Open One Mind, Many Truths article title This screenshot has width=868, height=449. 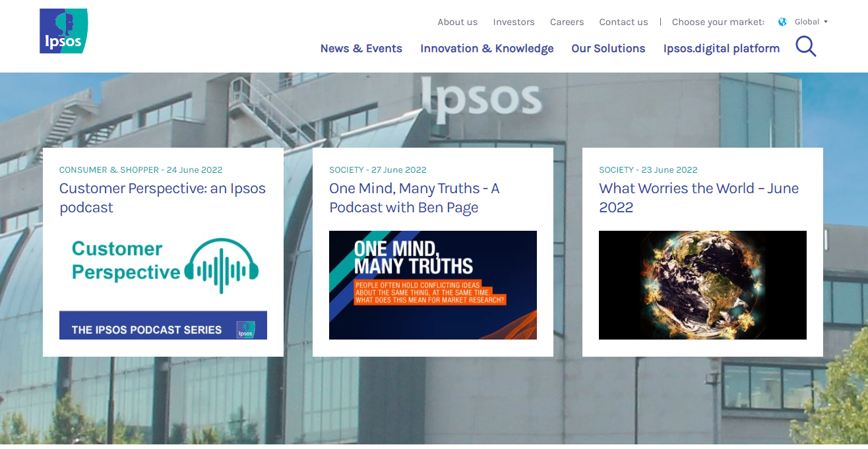414,198
